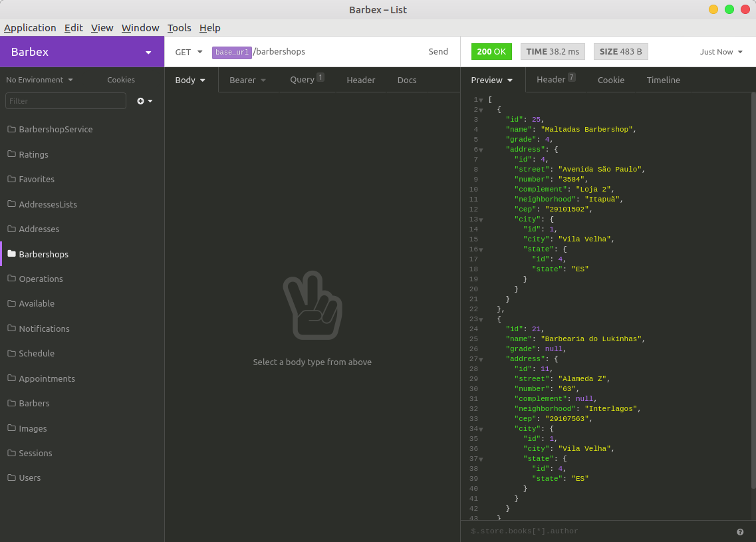Click the Schedule folder icon

(11, 353)
